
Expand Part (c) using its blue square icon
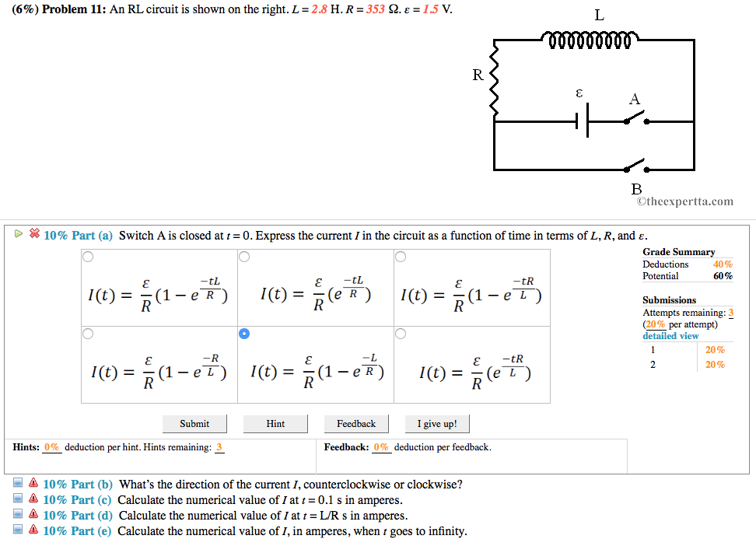18,499
